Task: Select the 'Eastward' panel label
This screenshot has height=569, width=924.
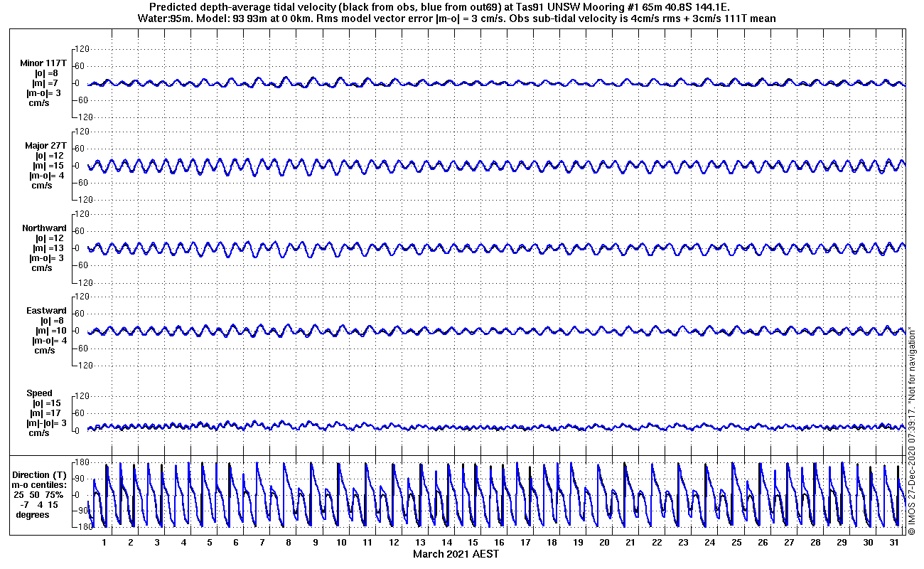Action: click(46, 311)
